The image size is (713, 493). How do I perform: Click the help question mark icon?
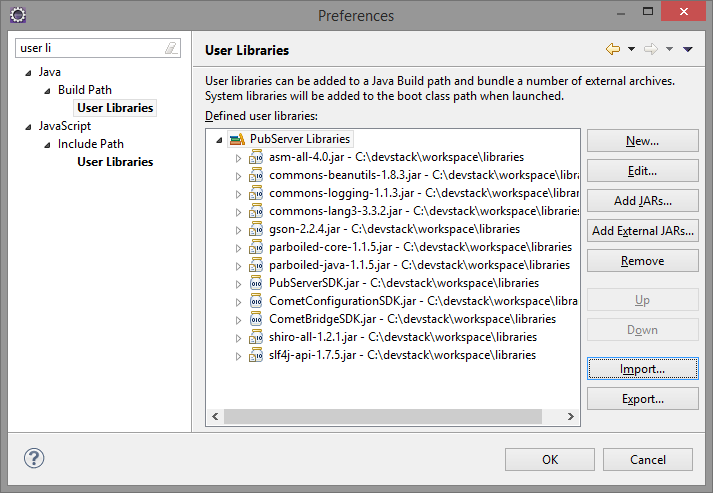[34, 459]
